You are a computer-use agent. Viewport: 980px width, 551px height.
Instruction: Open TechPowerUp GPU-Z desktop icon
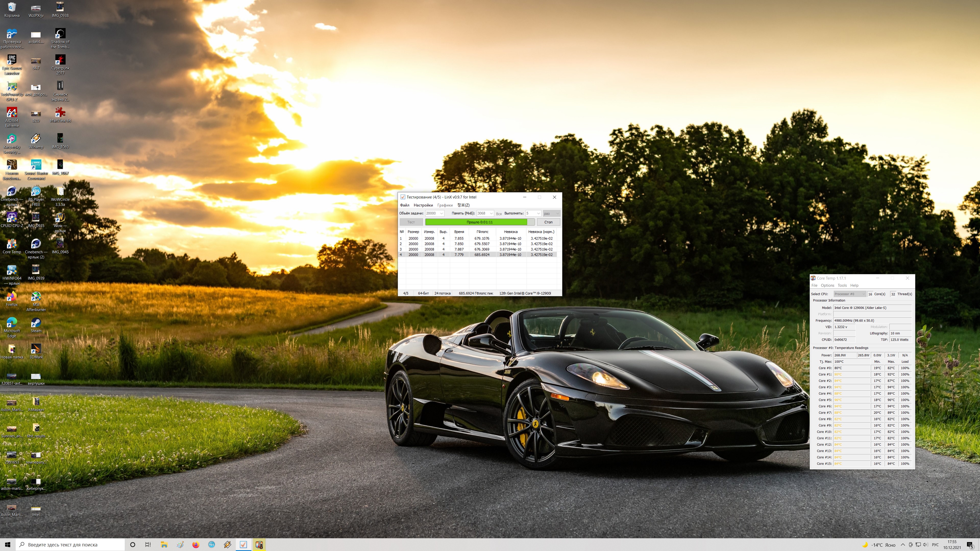[x=12, y=87]
